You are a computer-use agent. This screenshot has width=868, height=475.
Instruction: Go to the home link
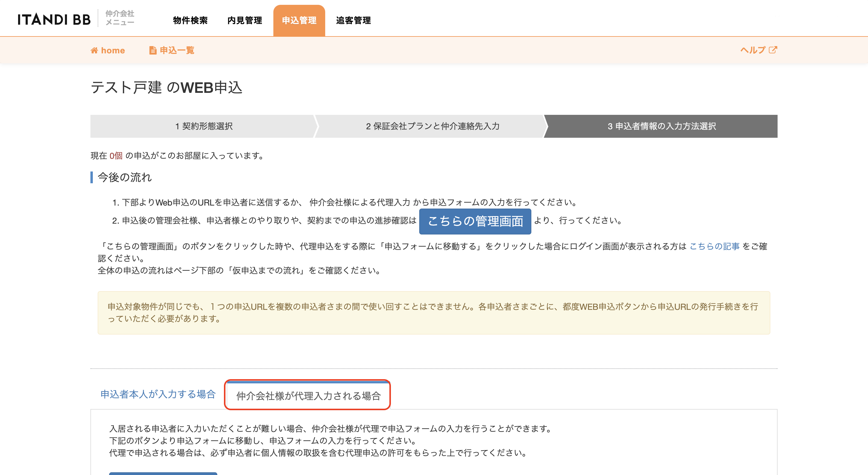pos(108,51)
